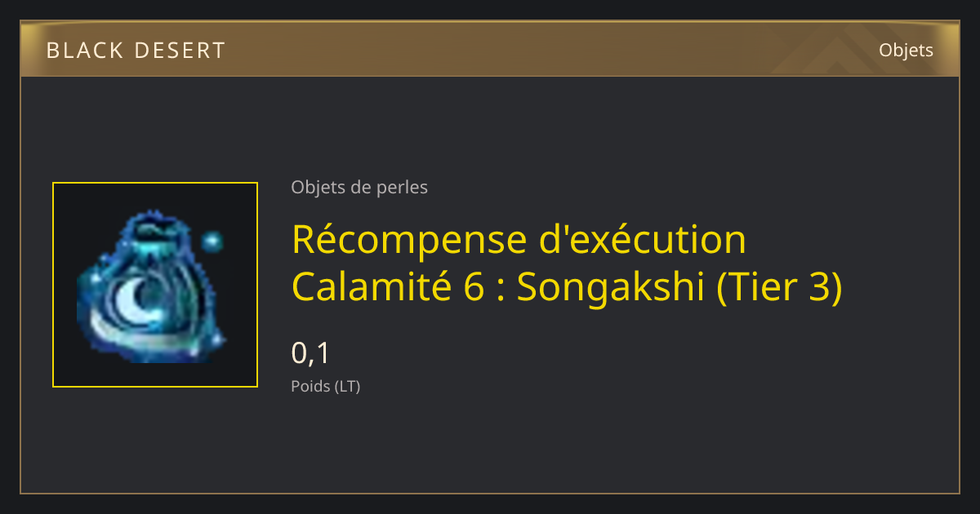Click the Calamité 6 text in the title
The height and width of the screenshot is (514, 980).
click(387, 287)
